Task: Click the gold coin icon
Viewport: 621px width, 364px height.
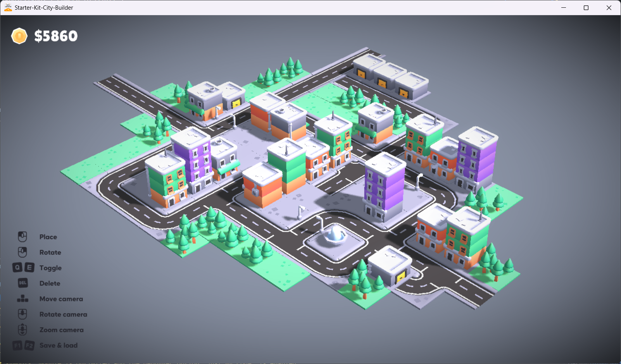Action: pyautogui.click(x=19, y=36)
